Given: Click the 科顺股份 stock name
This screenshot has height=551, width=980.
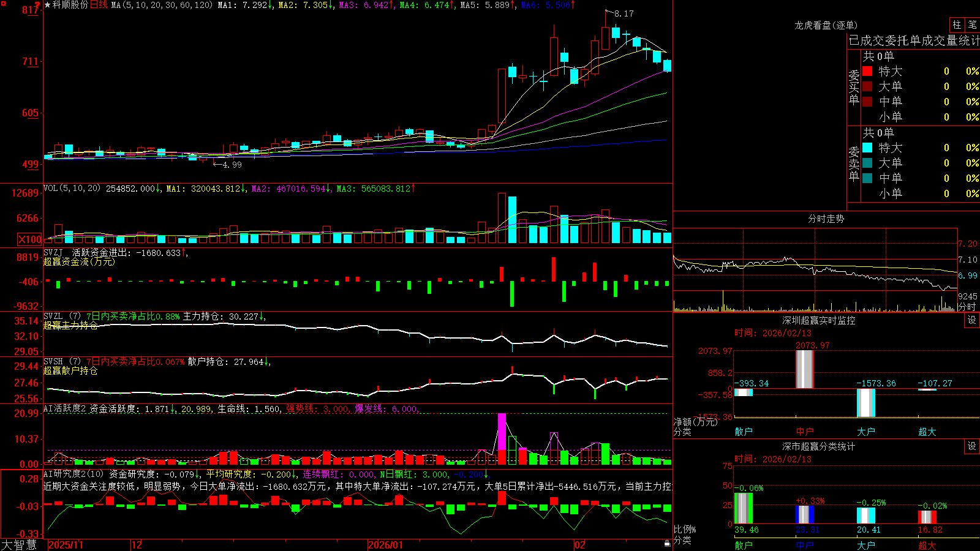Looking at the screenshot, I should pos(70,5).
